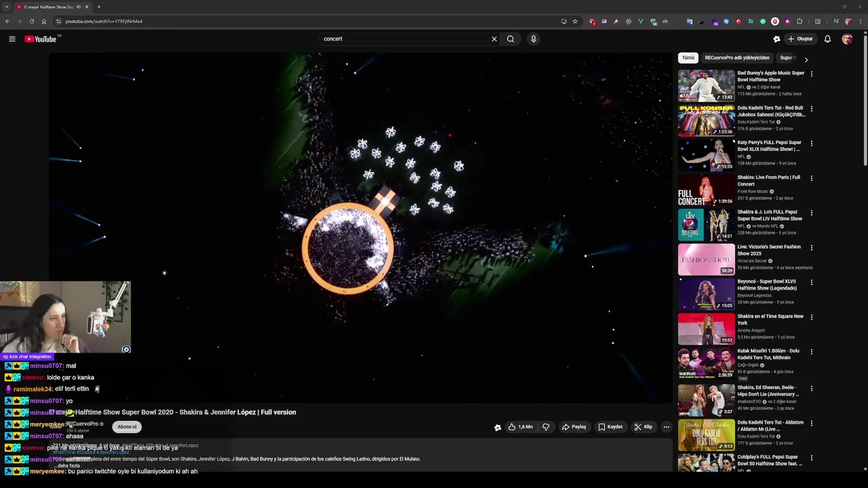Viewport: 868px width, 488px height.
Task: Open the YouTube account avatar menu
Action: (847, 39)
